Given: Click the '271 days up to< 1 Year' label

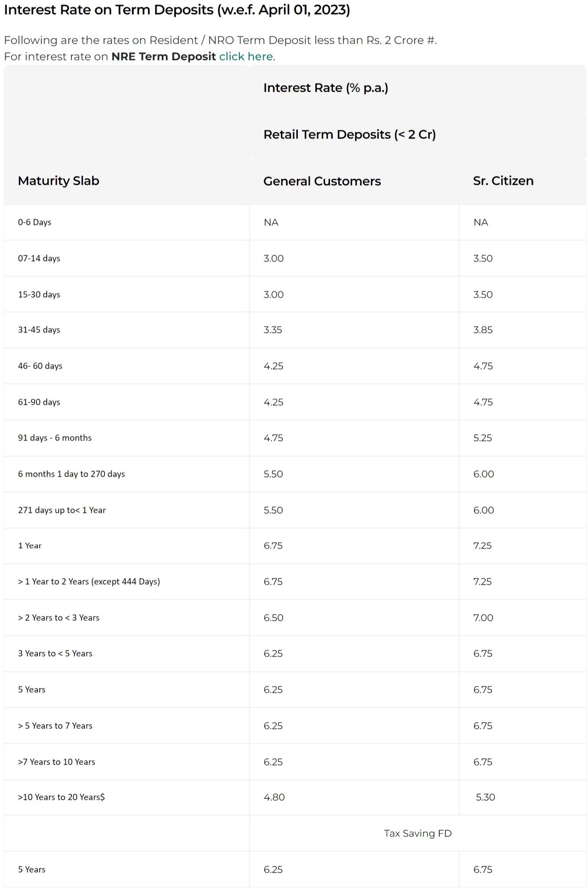Looking at the screenshot, I should pos(62,510).
